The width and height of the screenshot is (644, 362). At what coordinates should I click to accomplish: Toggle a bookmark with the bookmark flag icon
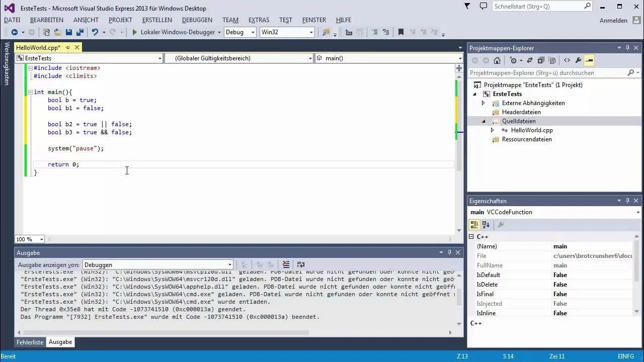[400, 32]
